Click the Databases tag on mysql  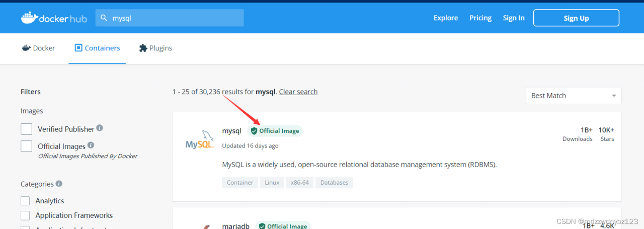[334, 183]
